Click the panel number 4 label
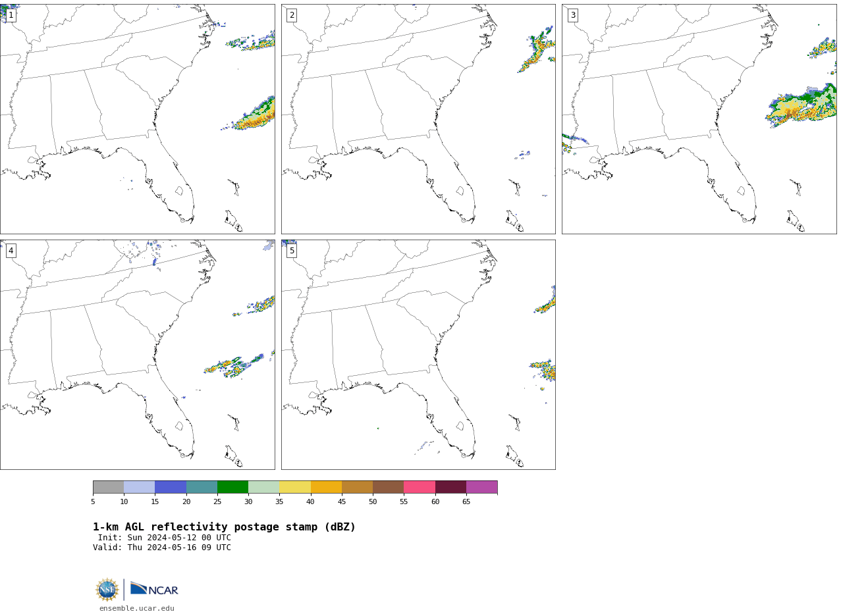This screenshot has width=843, height=616. pos(11,251)
